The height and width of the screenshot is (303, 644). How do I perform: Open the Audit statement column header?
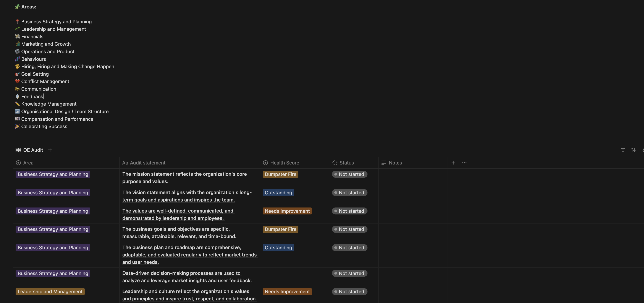[147, 163]
